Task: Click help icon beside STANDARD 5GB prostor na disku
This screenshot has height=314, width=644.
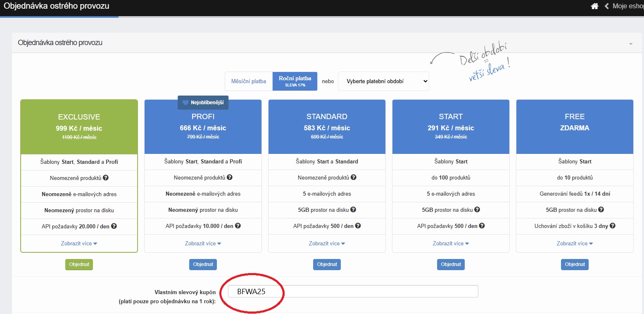Action: [x=353, y=210]
